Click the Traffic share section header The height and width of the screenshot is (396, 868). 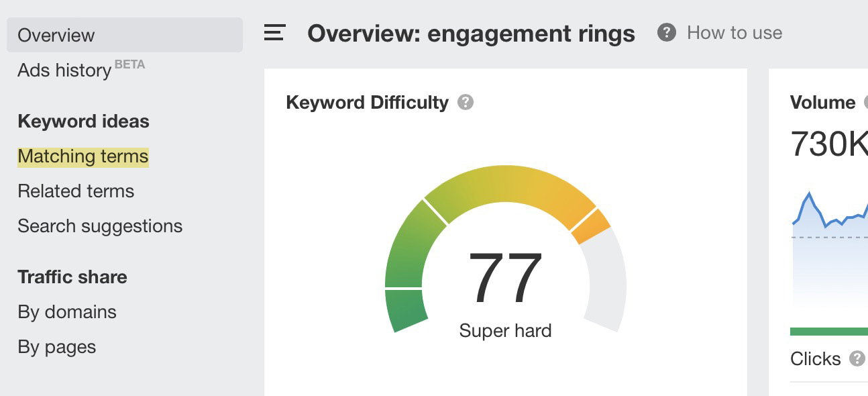(72, 277)
